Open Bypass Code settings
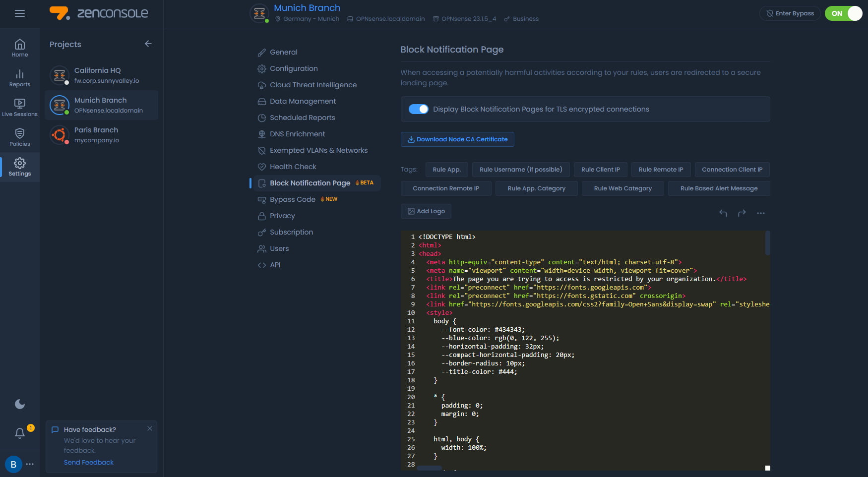This screenshot has height=477, width=868. (x=293, y=199)
